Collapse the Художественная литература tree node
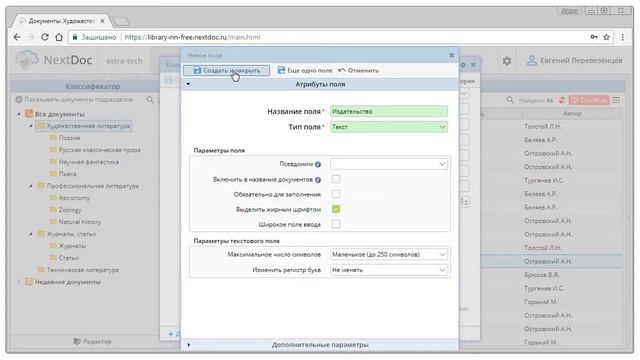The image size is (640, 360). click(31, 126)
